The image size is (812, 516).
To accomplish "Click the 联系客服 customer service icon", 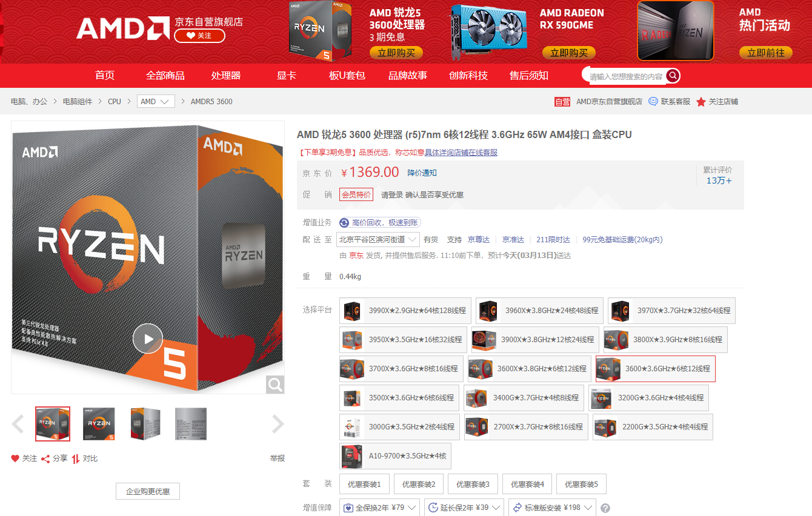I will [x=653, y=102].
